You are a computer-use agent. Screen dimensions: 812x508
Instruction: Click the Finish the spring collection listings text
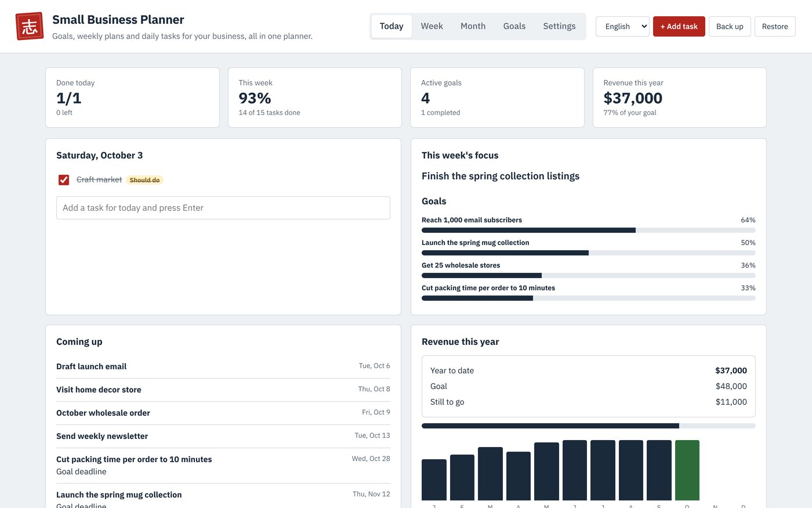[x=501, y=176]
